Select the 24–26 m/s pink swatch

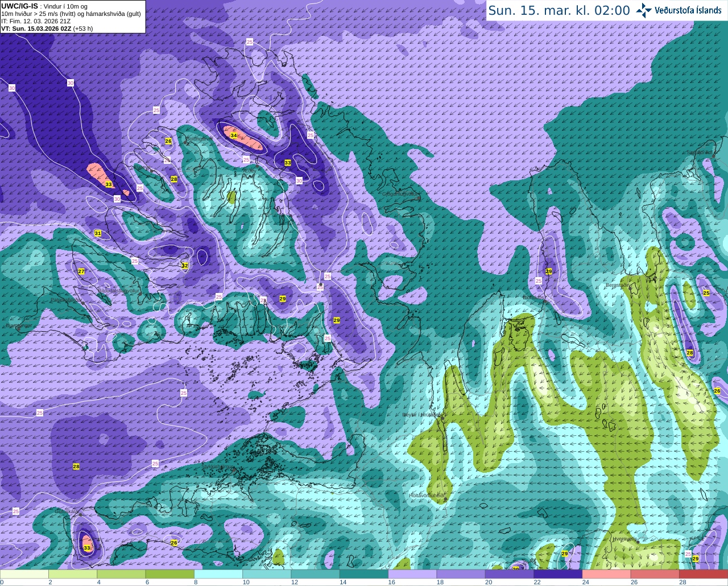point(607,574)
